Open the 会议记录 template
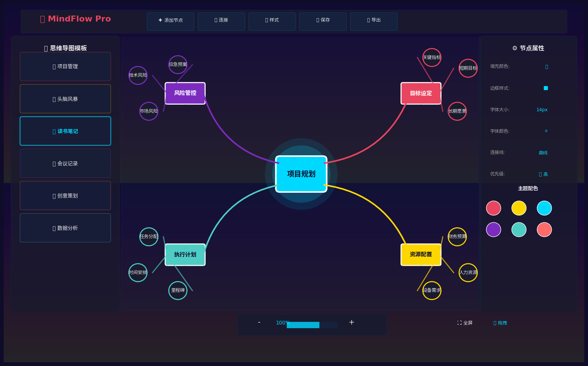 [65, 163]
